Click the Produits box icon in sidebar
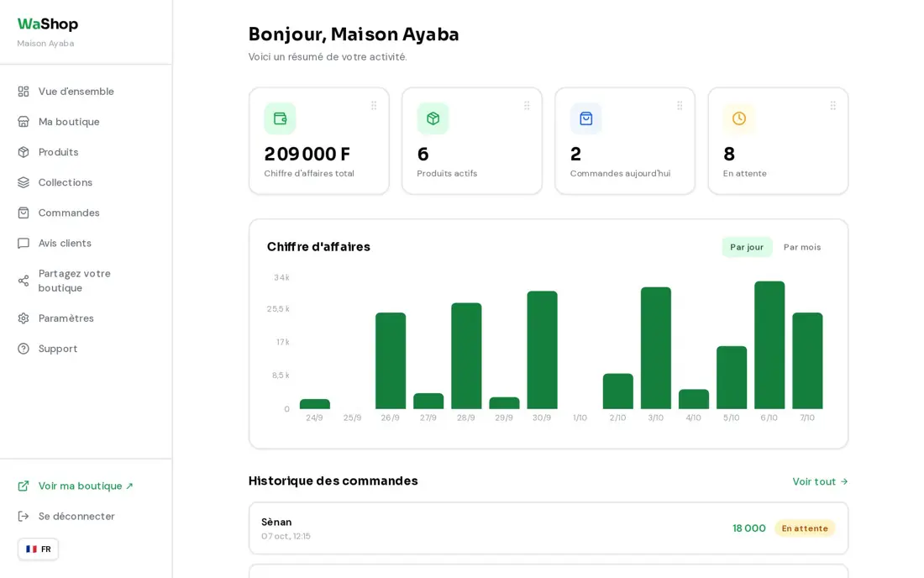Viewport: 924px width, 578px height. pyautogui.click(x=24, y=152)
